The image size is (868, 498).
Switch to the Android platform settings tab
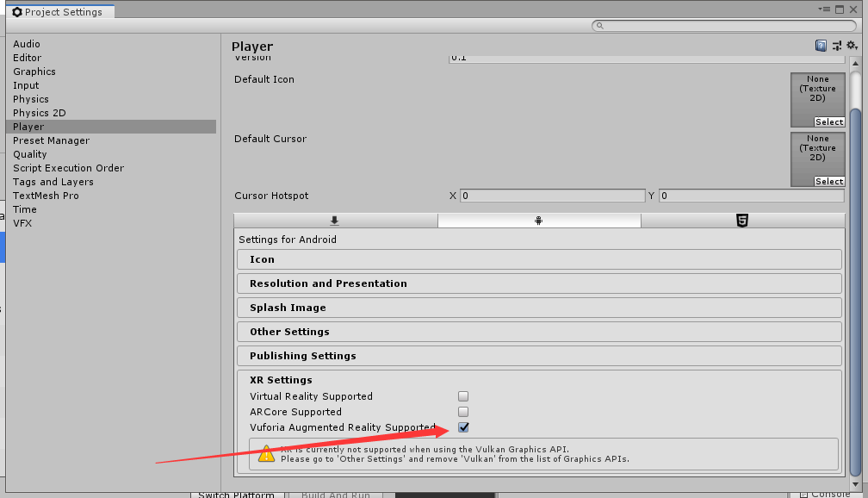point(539,221)
